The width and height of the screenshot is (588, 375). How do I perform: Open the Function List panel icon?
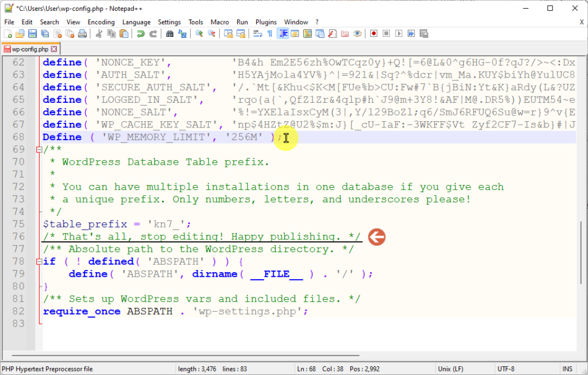click(x=332, y=34)
